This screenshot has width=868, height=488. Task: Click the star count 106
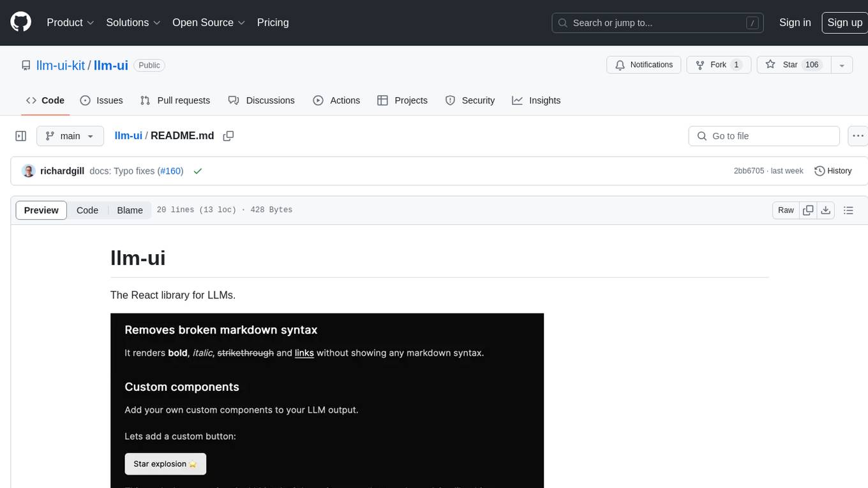[x=812, y=65]
